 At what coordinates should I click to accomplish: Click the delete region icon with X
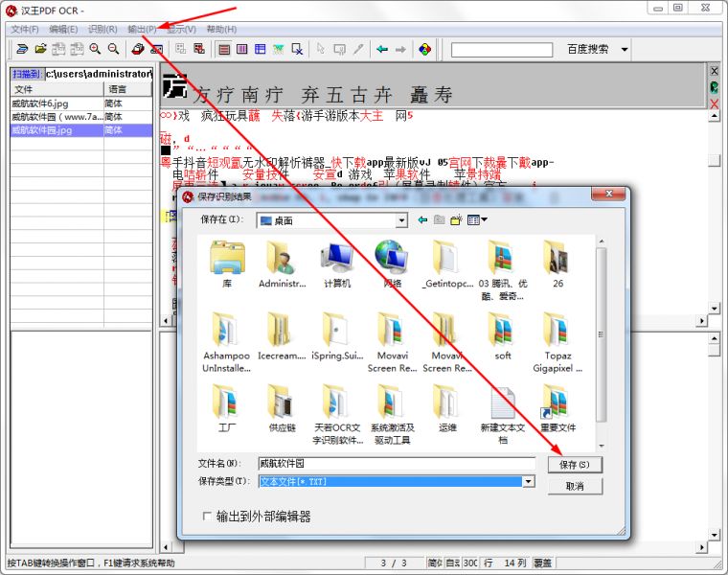(297, 49)
